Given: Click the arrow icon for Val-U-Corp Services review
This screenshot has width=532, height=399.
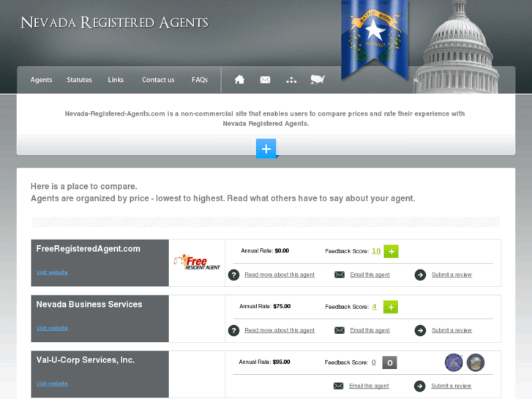Looking at the screenshot, I should (420, 386).
